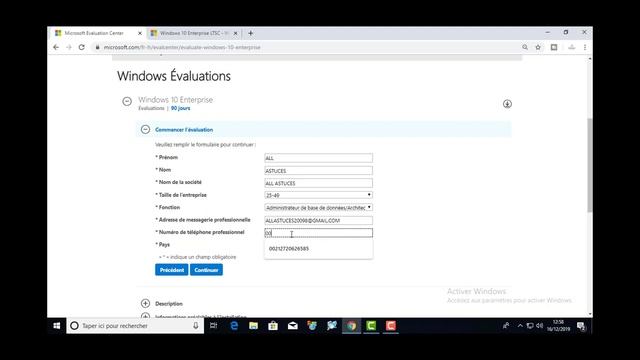Click the microphone icon in taskbar search
Screen dimensions: 640x360
pyautogui.click(x=196, y=326)
